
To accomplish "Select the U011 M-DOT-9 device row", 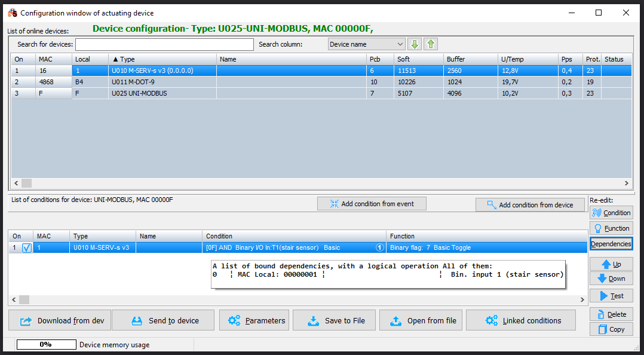I will 321,82.
